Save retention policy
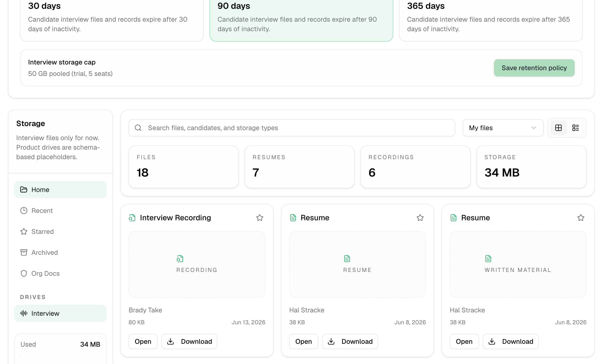Viewport: 608px width, 364px height. pos(534,68)
